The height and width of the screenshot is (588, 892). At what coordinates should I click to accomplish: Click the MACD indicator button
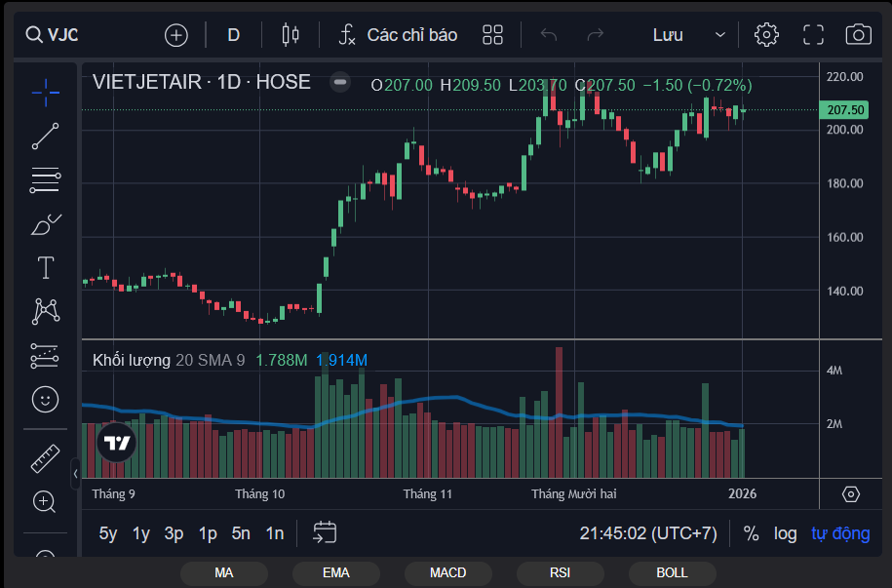click(447, 572)
